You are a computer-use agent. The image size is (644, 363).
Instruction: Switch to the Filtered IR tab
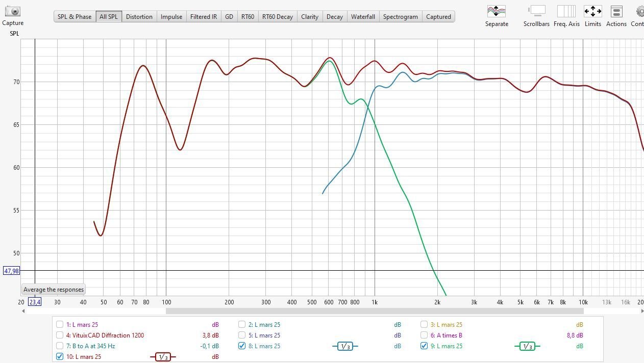(204, 16)
